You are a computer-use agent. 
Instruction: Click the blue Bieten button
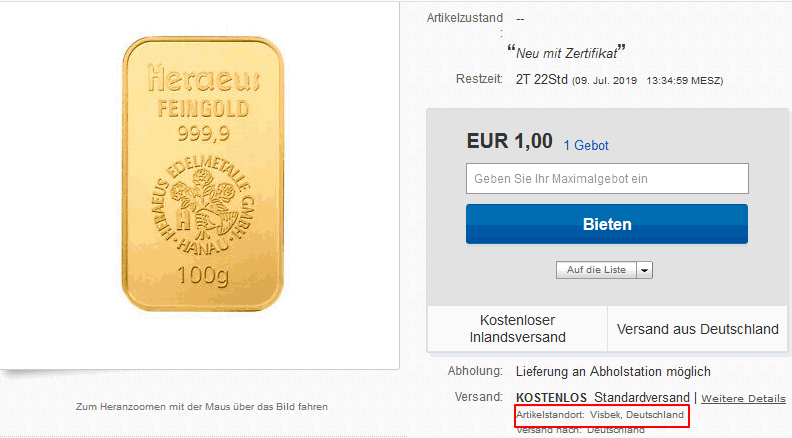(607, 224)
